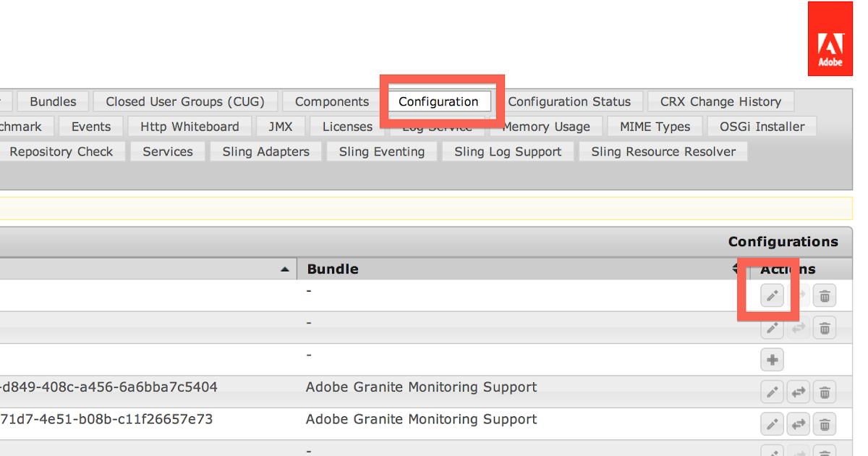Open a new configuration with the plus icon
The height and width of the screenshot is (456, 868).
[x=772, y=360]
